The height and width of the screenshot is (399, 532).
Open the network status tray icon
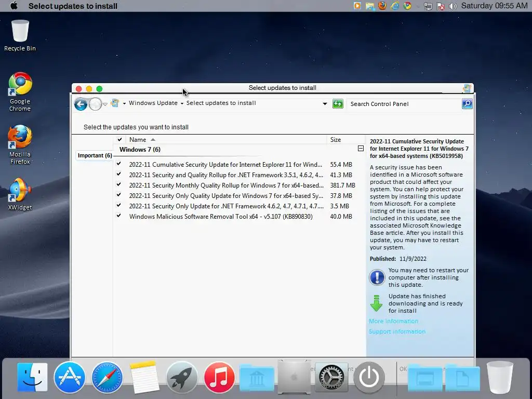click(x=428, y=6)
